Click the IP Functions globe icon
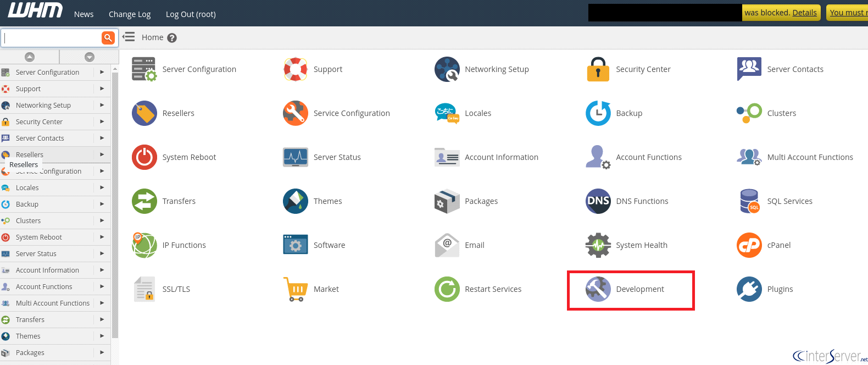Screen dimensions: 868x365 coord(144,245)
